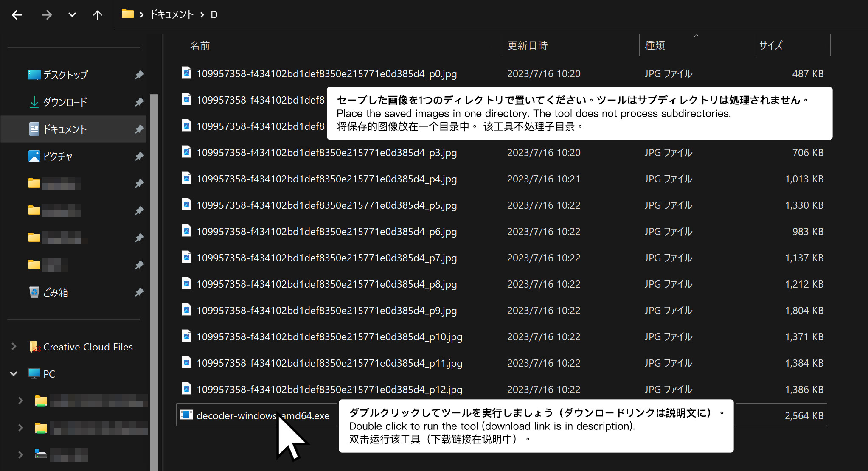
Task: Click the 487 KB size cell
Action: (808, 73)
